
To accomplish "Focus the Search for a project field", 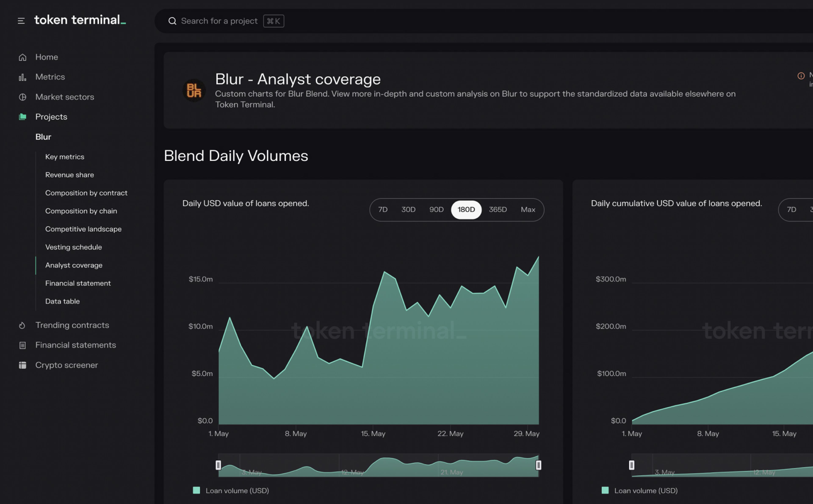I will click(219, 21).
